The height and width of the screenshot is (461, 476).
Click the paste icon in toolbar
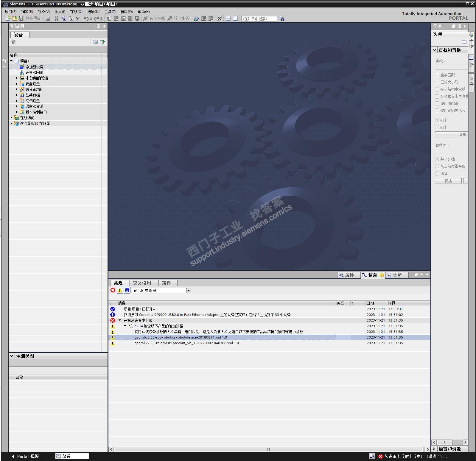pyautogui.click(x=71, y=18)
